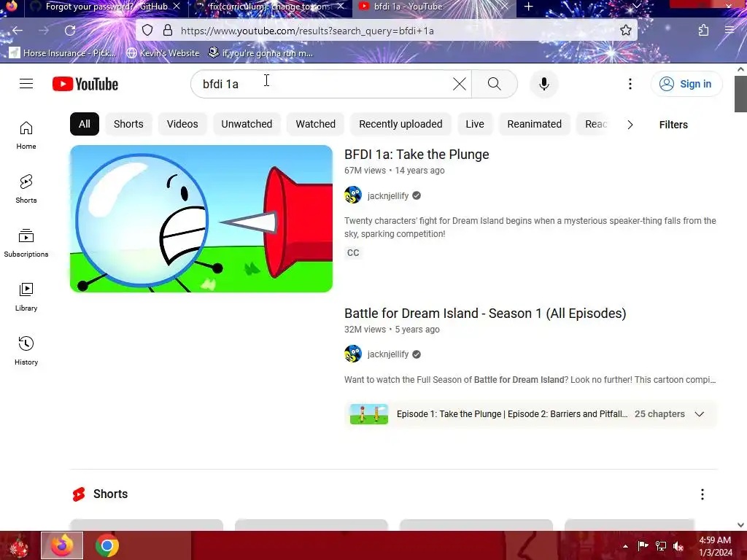
Task: Select the Recently uploaded chip
Action: [x=400, y=124]
